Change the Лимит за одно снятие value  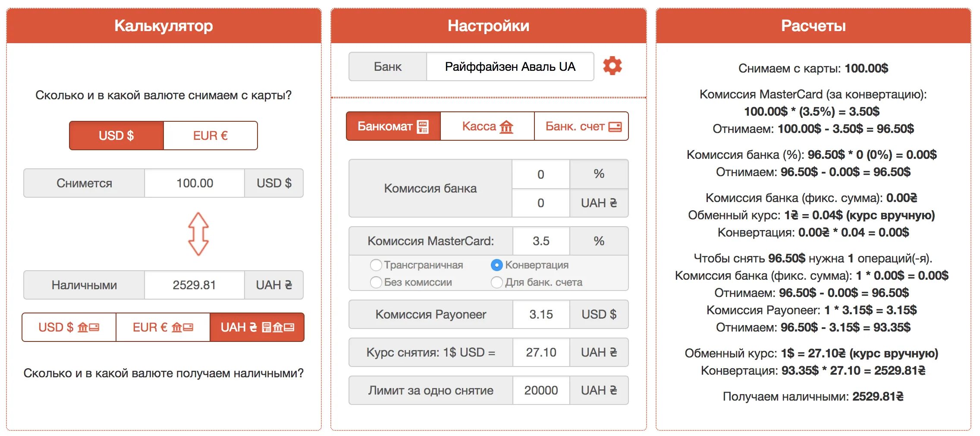[541, 390]
